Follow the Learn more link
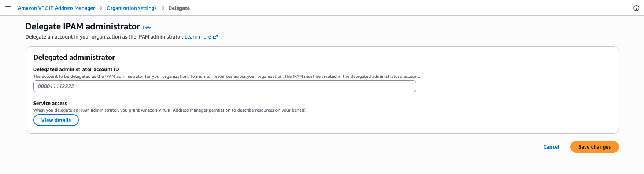This screenshot has height=174, width=644. pos(197,37)
